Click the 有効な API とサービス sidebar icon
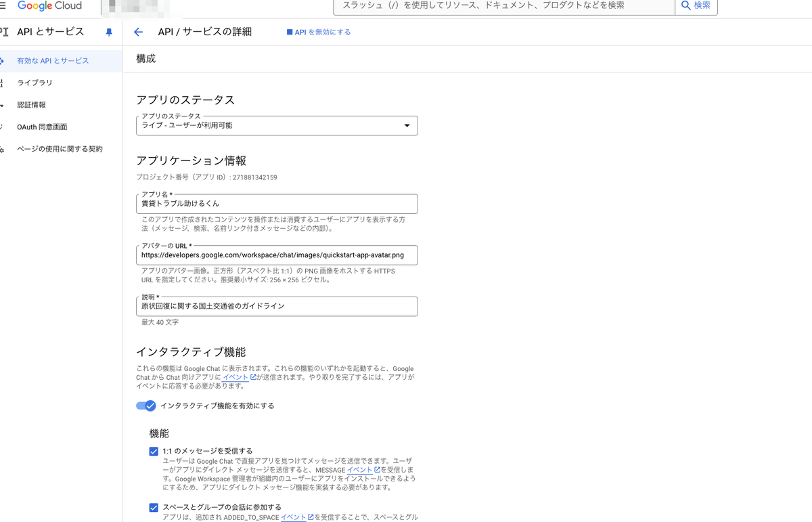The image size is (812, 522). tap(2, 61)
